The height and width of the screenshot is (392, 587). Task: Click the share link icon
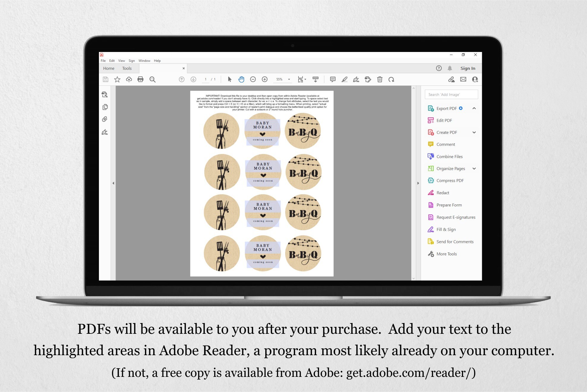[451, 79]
